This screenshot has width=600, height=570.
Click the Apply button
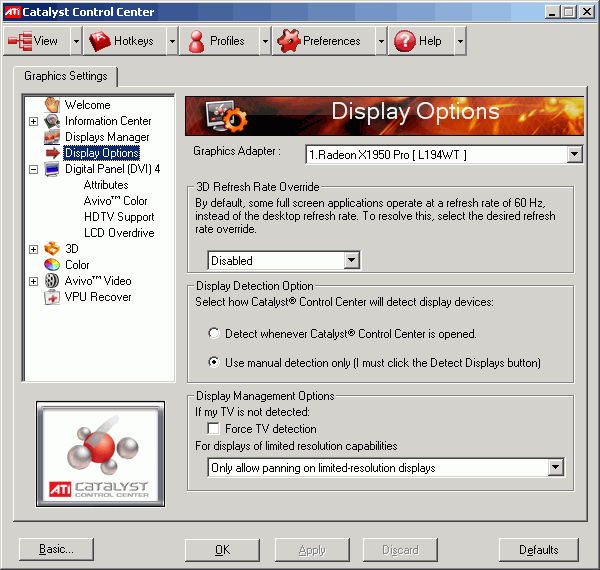point(312,550)
